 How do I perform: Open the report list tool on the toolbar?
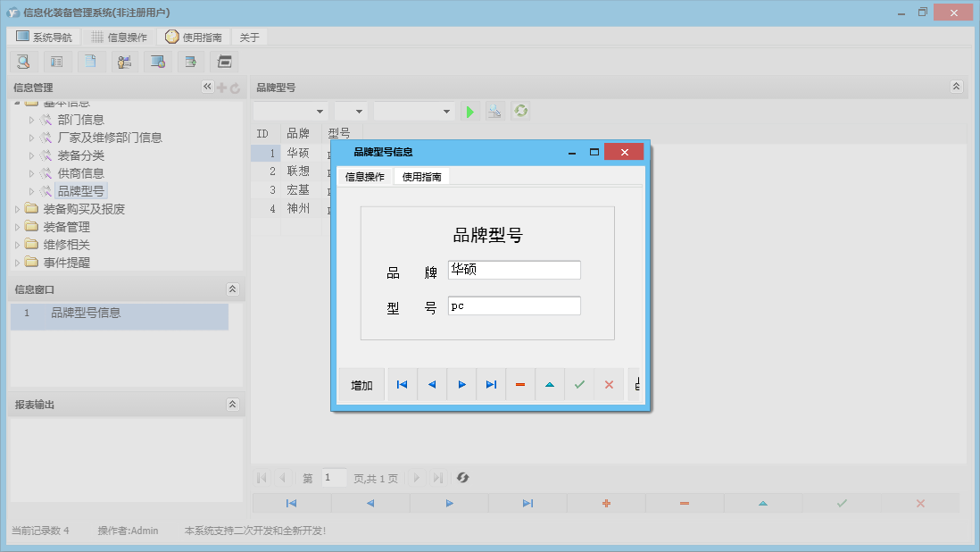pyautogui.click(x=56, y=61)
